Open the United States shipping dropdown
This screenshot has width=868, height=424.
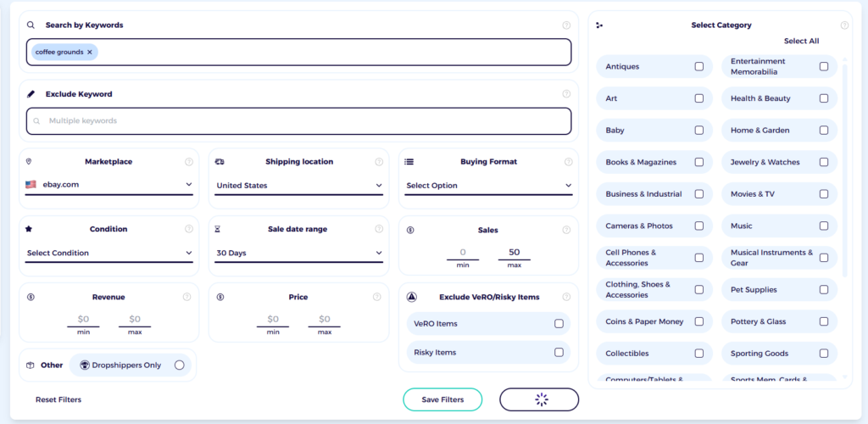tap(299, 186)
